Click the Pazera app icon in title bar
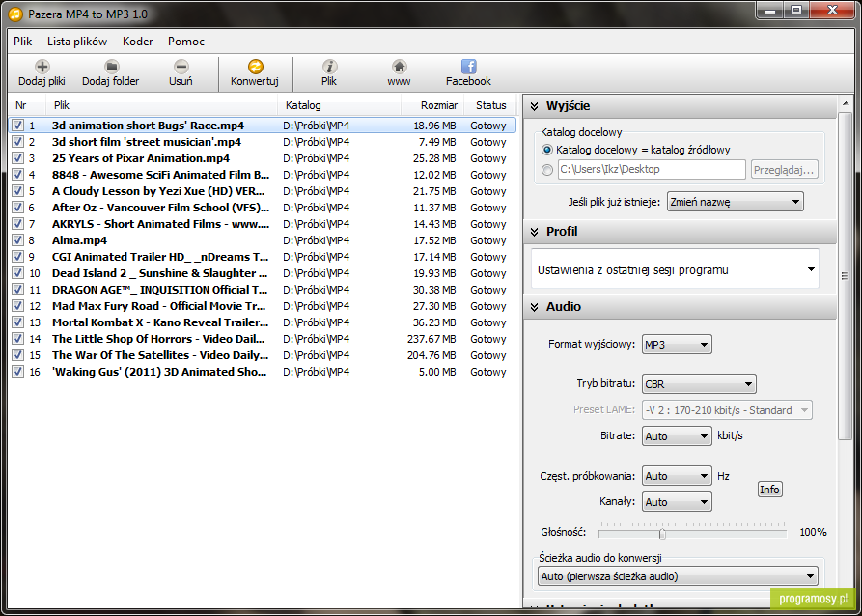Screen dimensions: 862x616 click(16, 14)
